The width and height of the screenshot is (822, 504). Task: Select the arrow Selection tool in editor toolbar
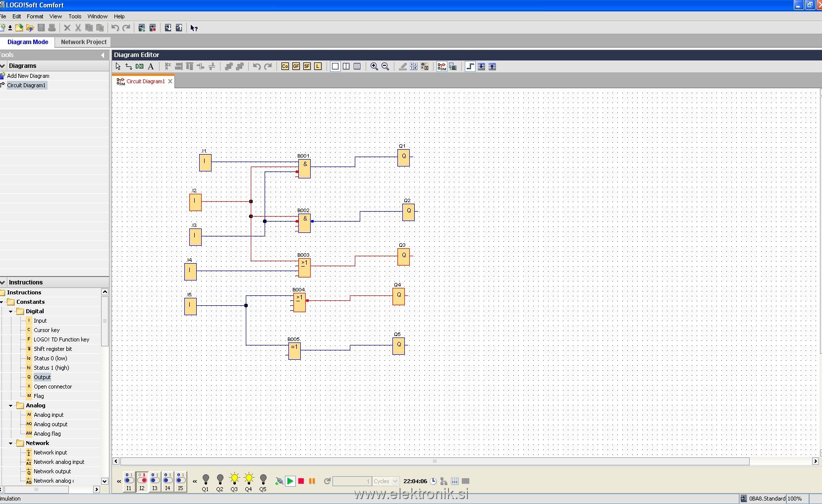tap(118, 66)
